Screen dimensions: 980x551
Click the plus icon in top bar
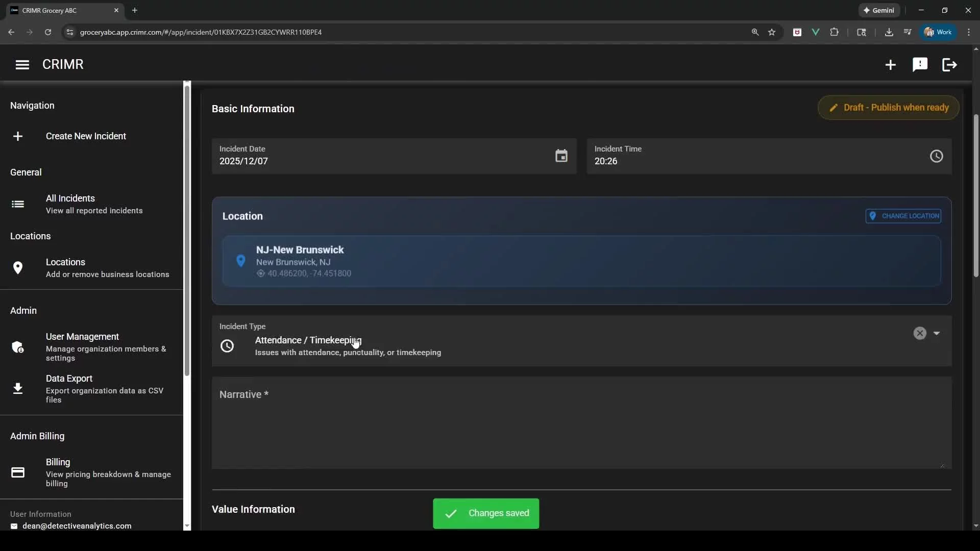(890, 65)
